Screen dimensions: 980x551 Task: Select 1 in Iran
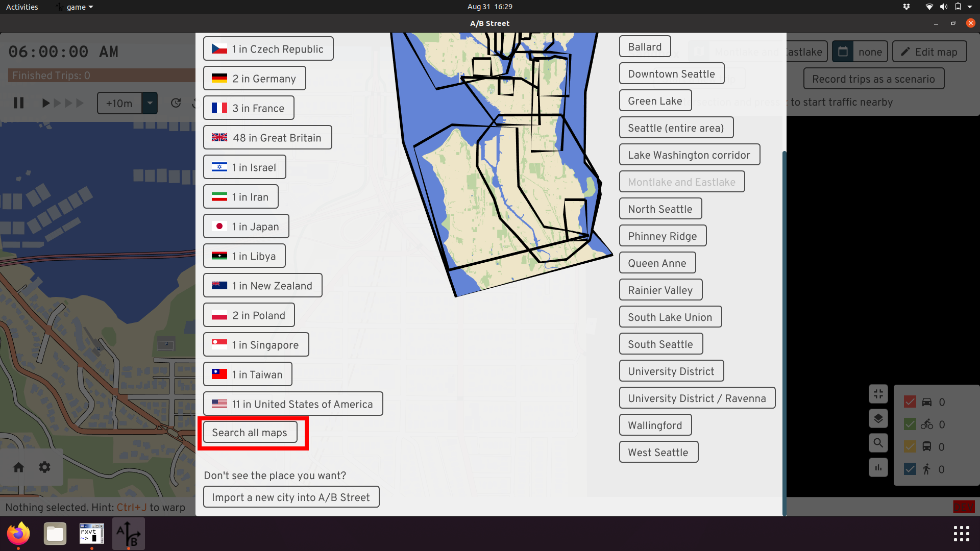[240, 196]
